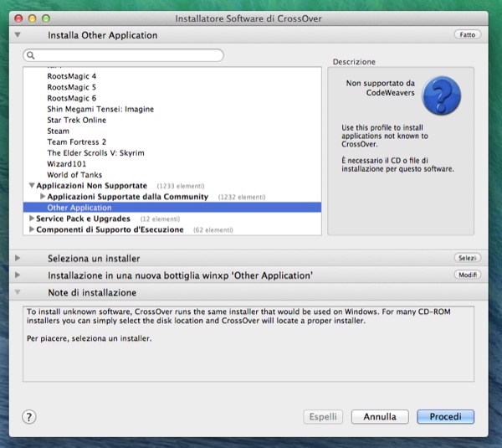The image size is (502, 448).
Task: Click the red close window button
Action: pos(18,18)
